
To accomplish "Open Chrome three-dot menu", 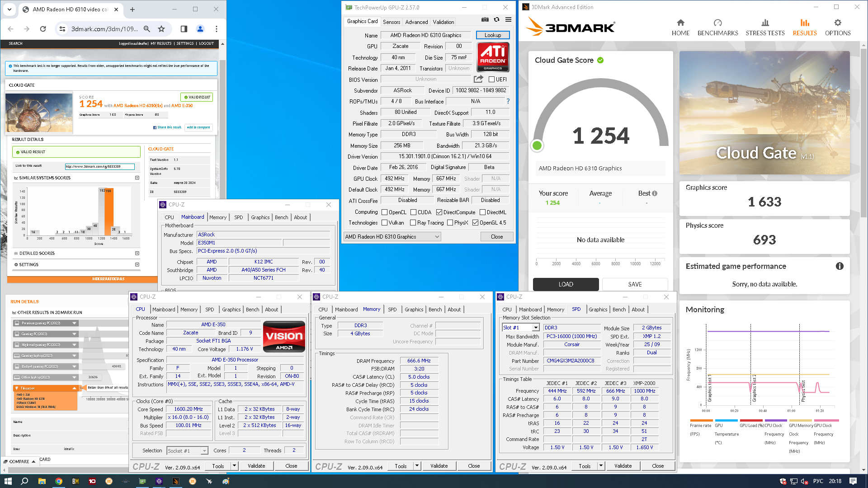I will click(x=217, y=29).
